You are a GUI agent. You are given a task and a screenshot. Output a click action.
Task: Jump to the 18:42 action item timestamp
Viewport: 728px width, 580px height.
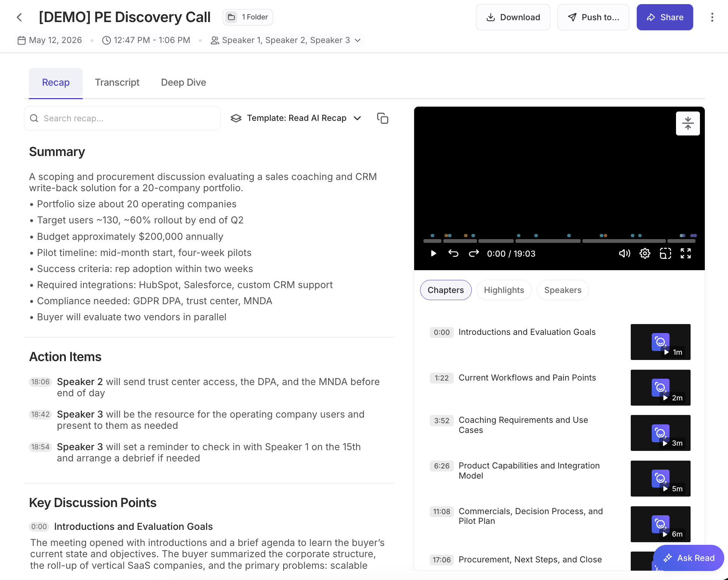(40, 414)
